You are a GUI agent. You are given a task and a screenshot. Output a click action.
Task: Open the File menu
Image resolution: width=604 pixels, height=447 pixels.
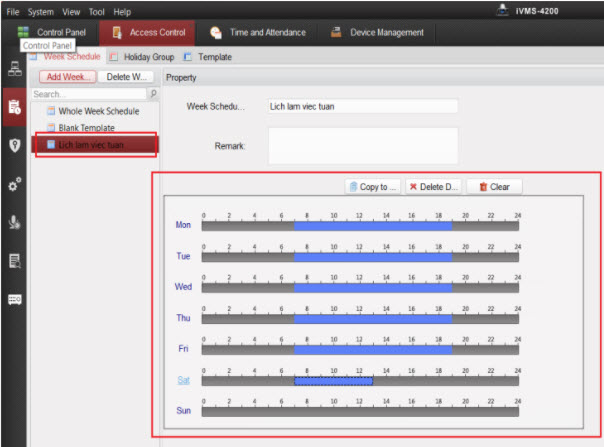coord(13,11)
